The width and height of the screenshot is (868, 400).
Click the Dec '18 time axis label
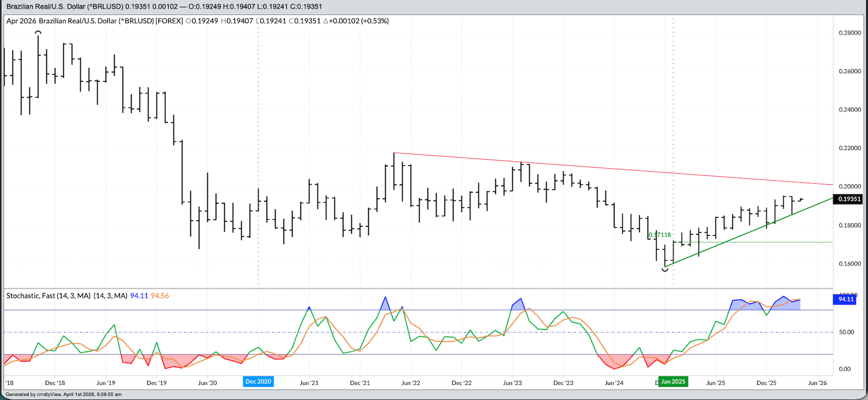click(55, 383)
